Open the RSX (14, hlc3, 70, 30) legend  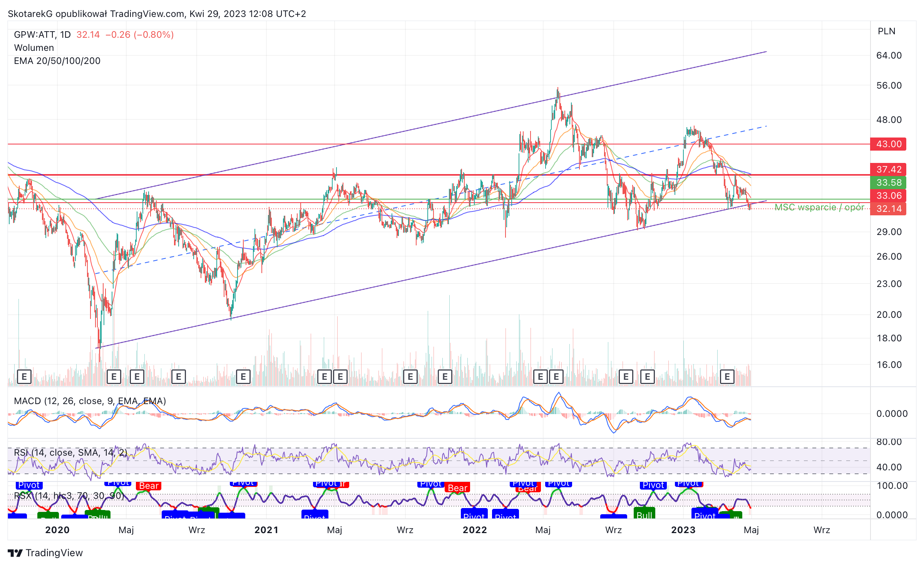(69, 496)
